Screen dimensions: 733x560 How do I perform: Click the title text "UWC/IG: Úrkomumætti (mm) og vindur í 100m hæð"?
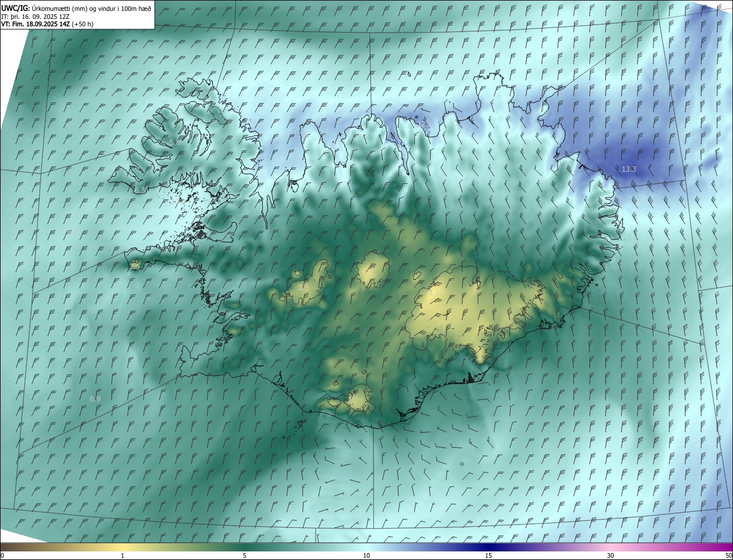[76, 8]
